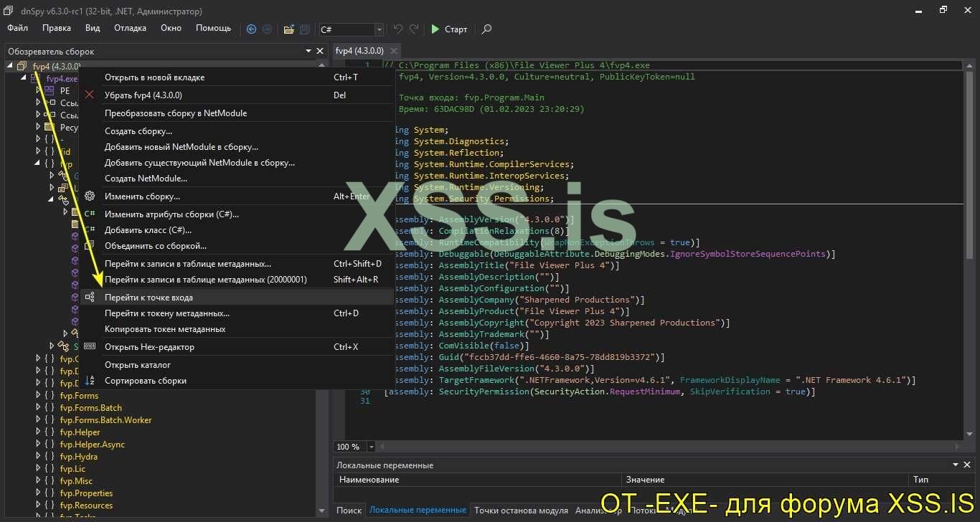Close the Обозреватель сборок panel
This screenshot has width=980, height=522.
pyautogui.click(x=319, y=51)
